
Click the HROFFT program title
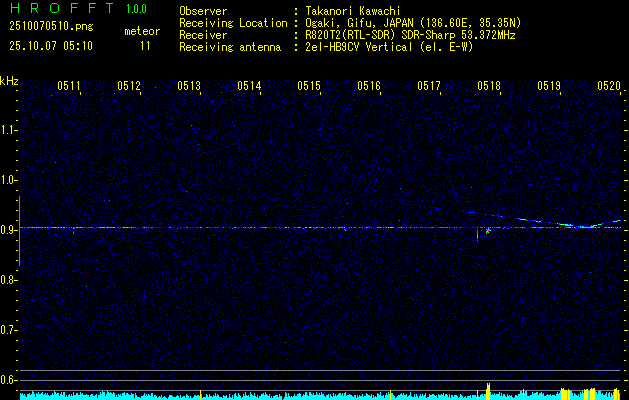click(62, 8)
